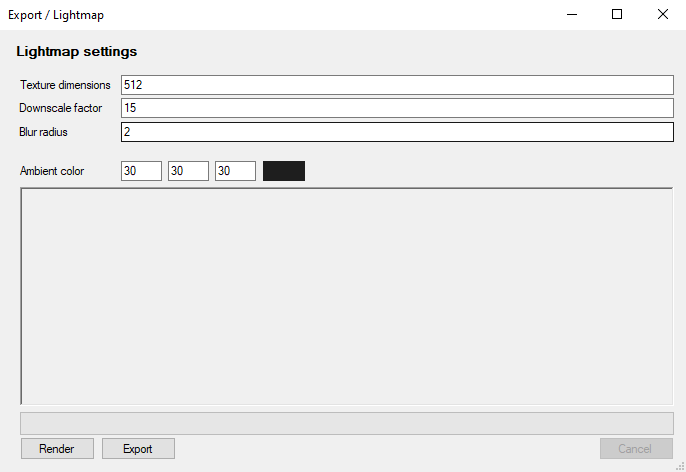Click the Export / Lightmap title bar text
The width and height of the screenshot is (686, 472).
click(x=56, y=15)
